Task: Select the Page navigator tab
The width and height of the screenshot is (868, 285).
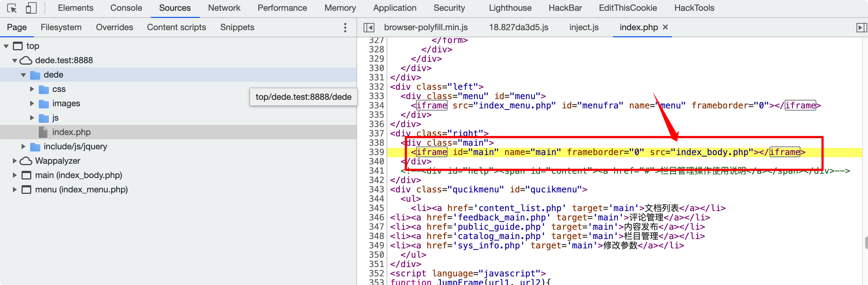Action: (x=17, y=27)
